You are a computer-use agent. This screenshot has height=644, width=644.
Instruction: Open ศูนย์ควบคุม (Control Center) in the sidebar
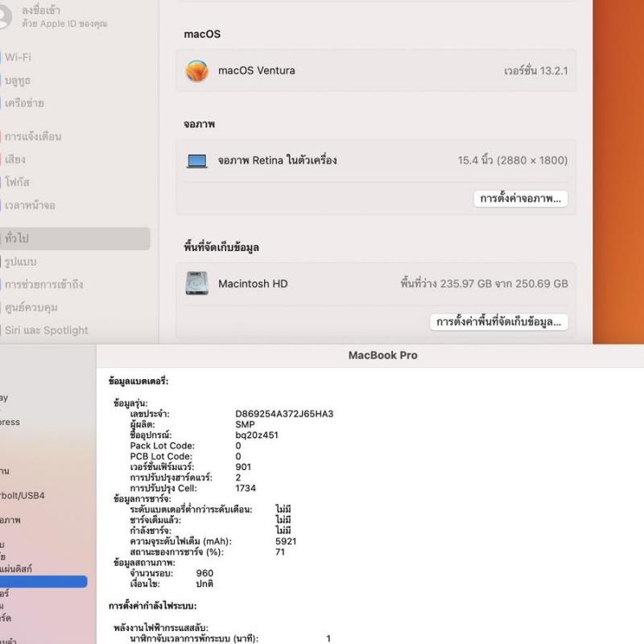(x=31, y=308)
